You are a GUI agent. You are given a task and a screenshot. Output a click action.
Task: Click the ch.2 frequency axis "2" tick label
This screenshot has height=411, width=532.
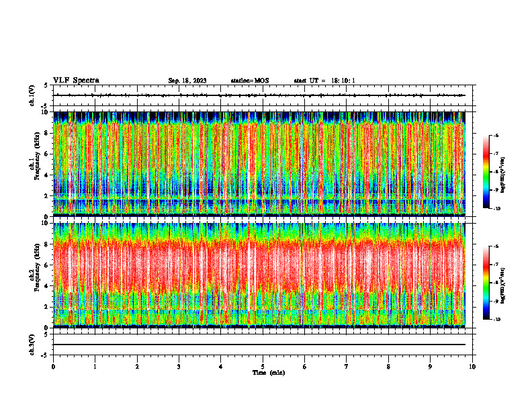pyautogui.click(x=47, y=307)
